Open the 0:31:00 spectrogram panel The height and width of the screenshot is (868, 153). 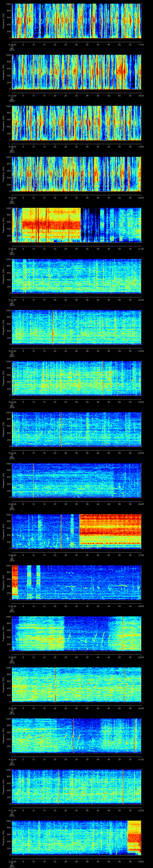coord(77,786)
